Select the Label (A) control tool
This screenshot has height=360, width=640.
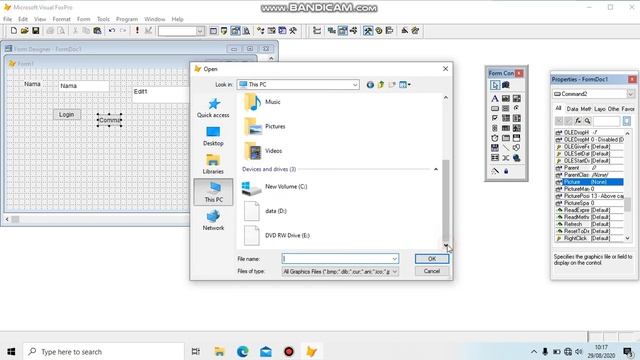tap(495, 98)
